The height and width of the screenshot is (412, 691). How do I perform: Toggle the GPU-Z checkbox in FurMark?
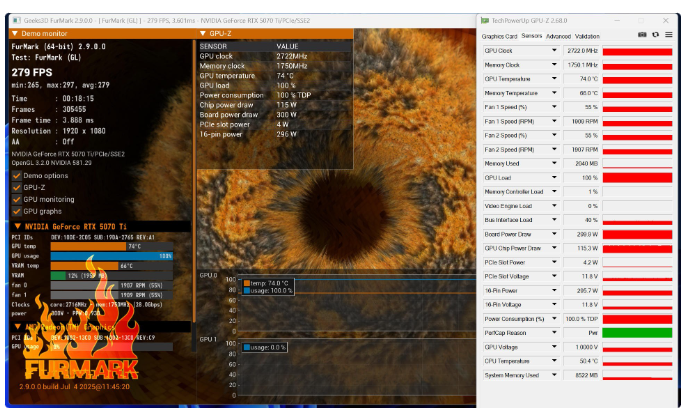pyautogui.click(x=17, y=187)
